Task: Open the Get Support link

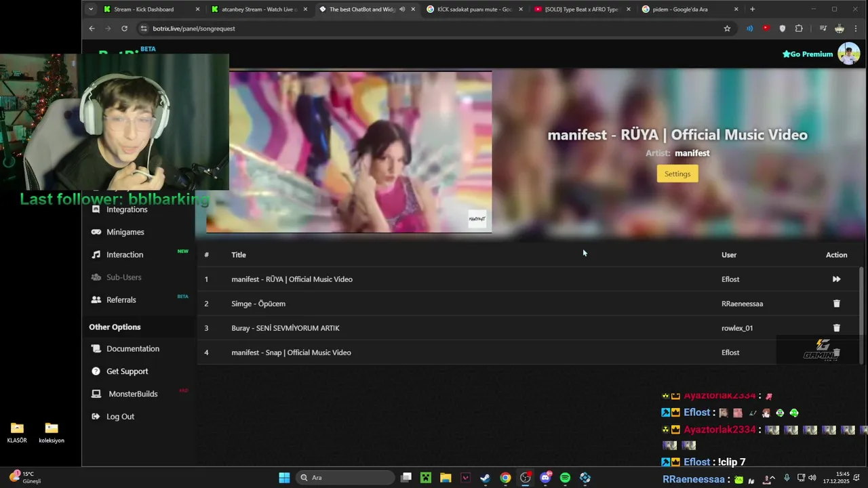Action: [x=127, y=371]
